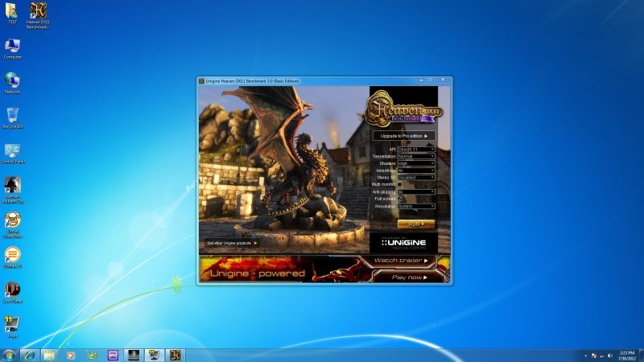Open the Anisotropy dropdown
644x362 pixels.
[415, 171]
